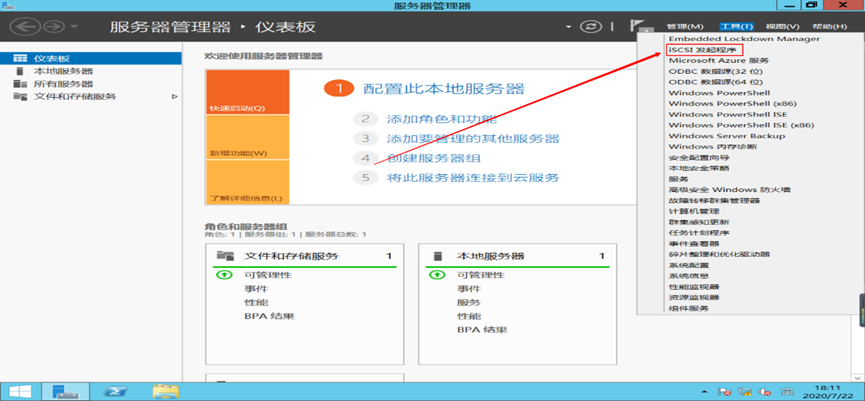The image size is (865, 401).
Task: Open 故障转移群集管理器 from tools menu
Action: click(x=714, y=200)
